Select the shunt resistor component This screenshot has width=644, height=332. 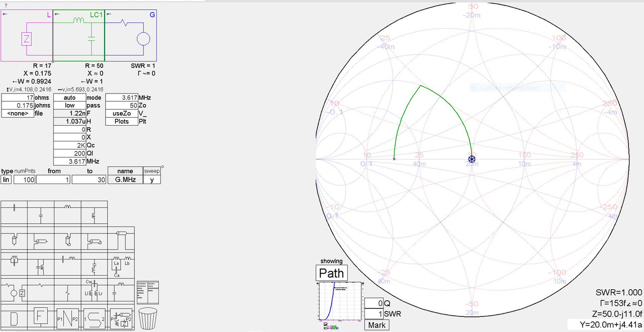pyautogui.click(x=67, y=292)
